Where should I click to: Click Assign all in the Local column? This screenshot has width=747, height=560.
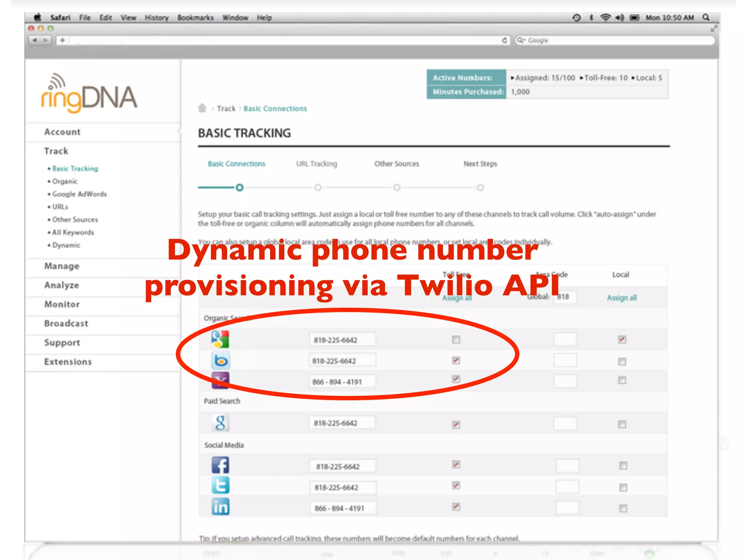click(622, 297)
